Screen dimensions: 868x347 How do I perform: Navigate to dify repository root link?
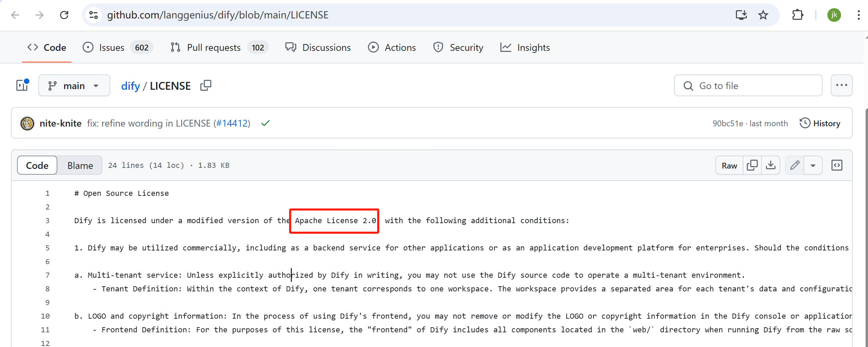point(130,86)
